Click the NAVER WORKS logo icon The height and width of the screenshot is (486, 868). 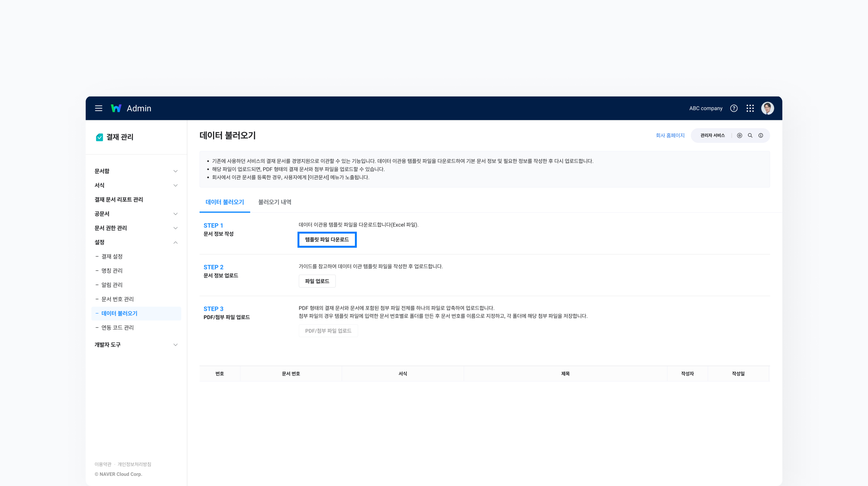[116, 108]
